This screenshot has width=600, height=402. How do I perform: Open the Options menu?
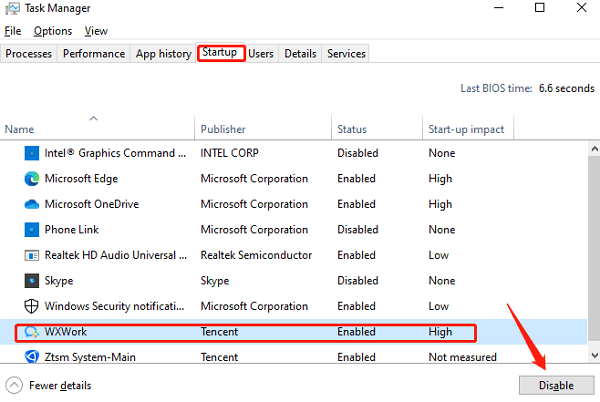tap(52, 31)
